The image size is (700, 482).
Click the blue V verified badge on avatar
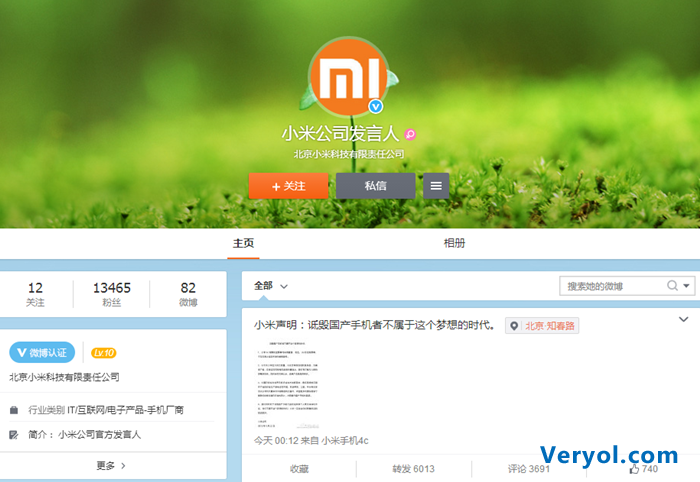tap(376, 107)
